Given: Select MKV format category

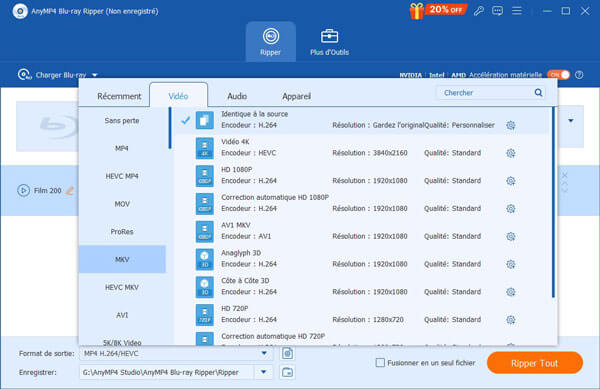Looking at the screenshot, I should point(122,259).
